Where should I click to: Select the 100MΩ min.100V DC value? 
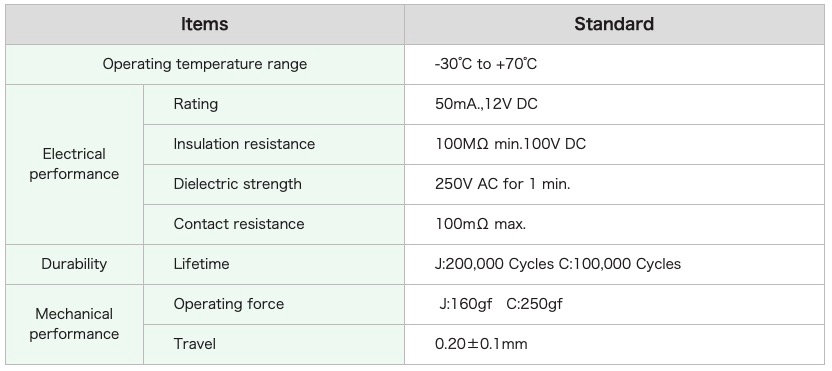pyautogui.click(x=510, y=144)
